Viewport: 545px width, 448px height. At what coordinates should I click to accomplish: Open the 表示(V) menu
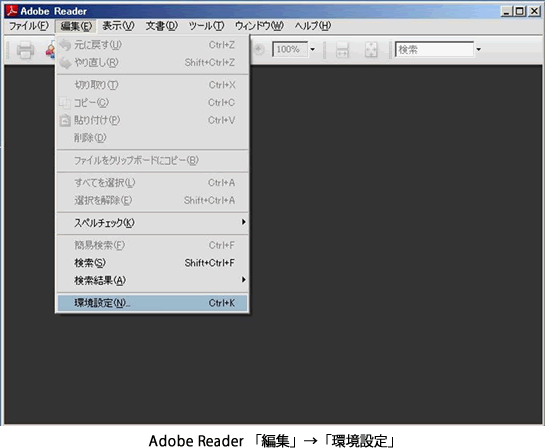pyautogui.click(x=118, y=26)
